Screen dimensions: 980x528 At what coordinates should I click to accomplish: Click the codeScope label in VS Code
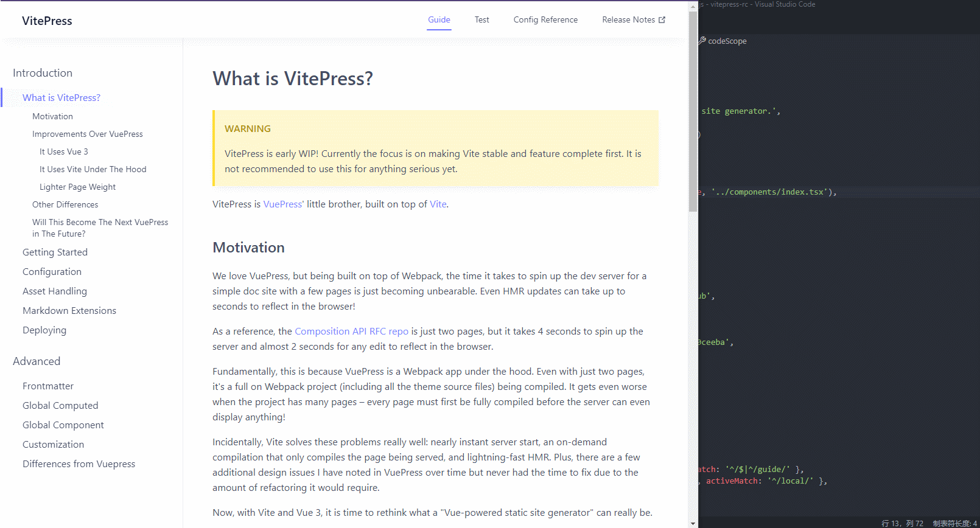tap(727, 41)
